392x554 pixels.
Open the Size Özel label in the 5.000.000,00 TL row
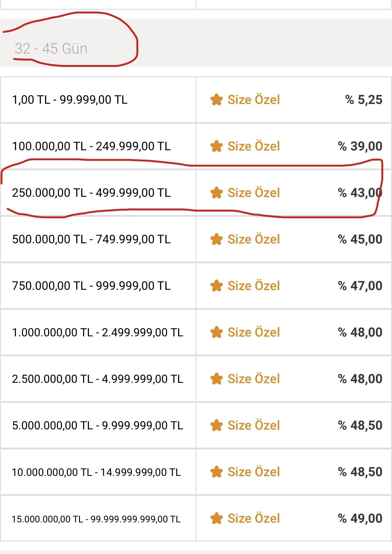tap(254, 425)
